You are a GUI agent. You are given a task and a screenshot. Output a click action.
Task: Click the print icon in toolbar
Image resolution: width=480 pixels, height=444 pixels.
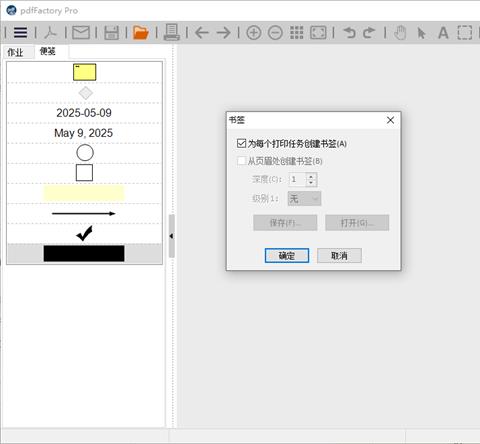coord(171,32)
